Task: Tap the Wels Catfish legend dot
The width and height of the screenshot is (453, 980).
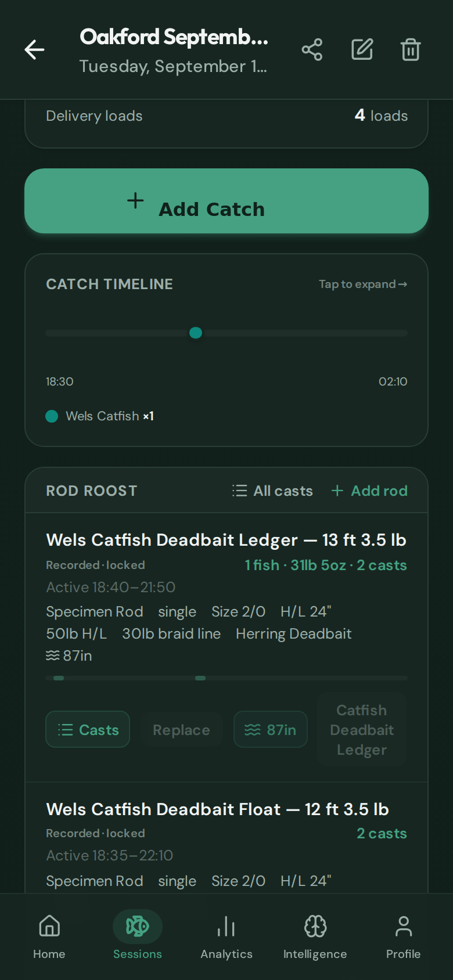Action: pyautogui.click(x=52, y=416)
